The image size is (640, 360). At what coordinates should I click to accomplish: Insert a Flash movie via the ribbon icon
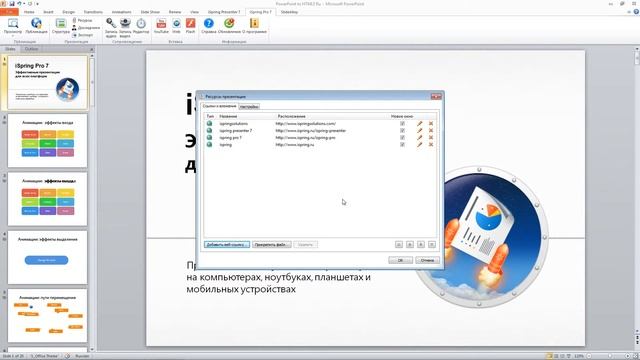click(190, 26)
